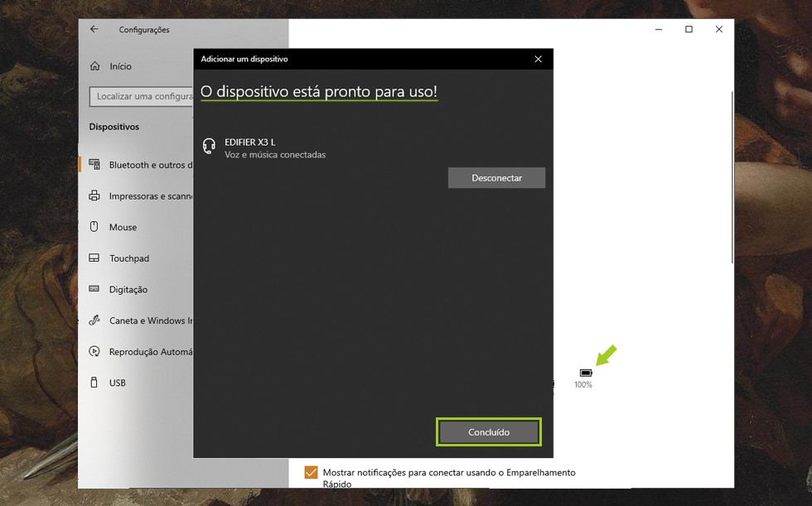The height and width of the screenshot is (506, 812).
Task: Click the pen icon beside Caneta
Action: click(x=94, y=320)
